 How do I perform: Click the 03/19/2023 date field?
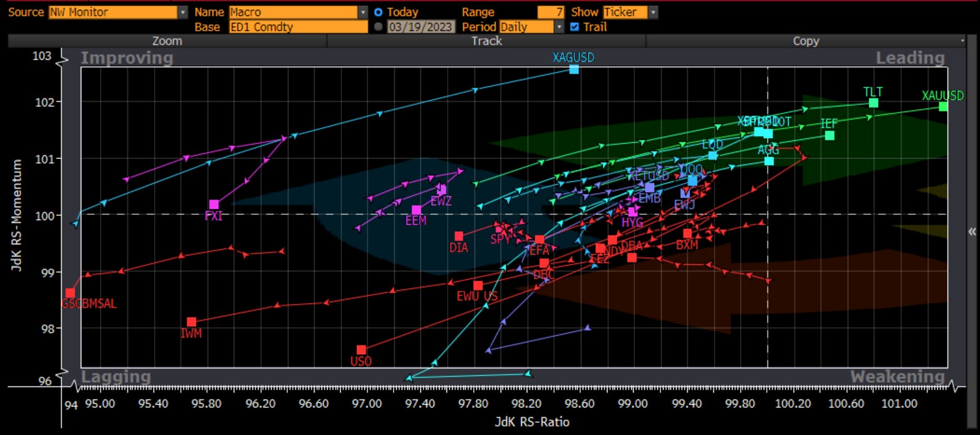(421, 27)
